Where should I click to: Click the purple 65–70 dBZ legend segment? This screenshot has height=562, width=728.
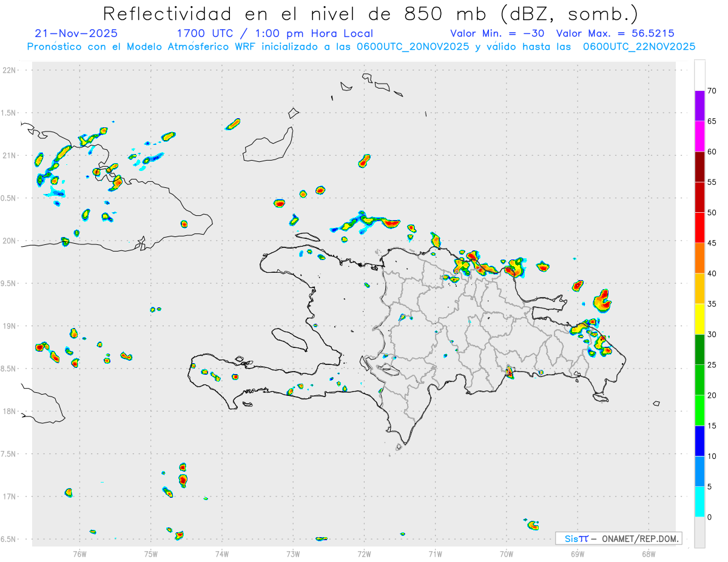click(699, 106)
